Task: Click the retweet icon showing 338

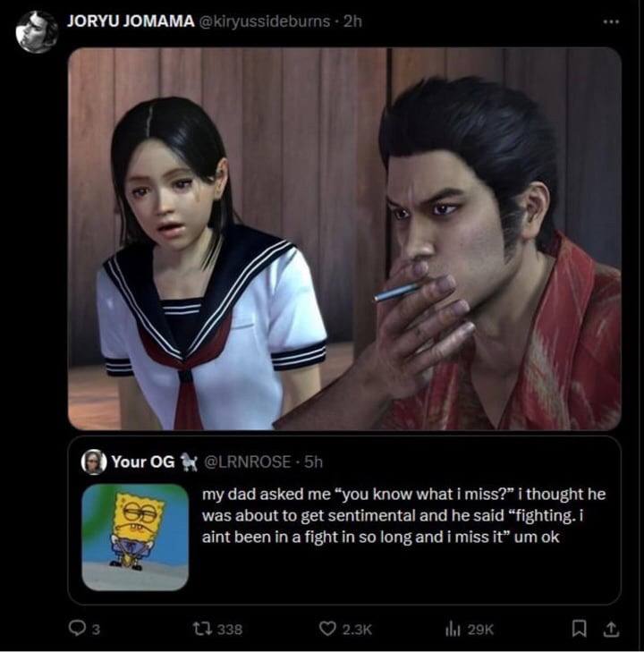Action: [x=201, y=628]
